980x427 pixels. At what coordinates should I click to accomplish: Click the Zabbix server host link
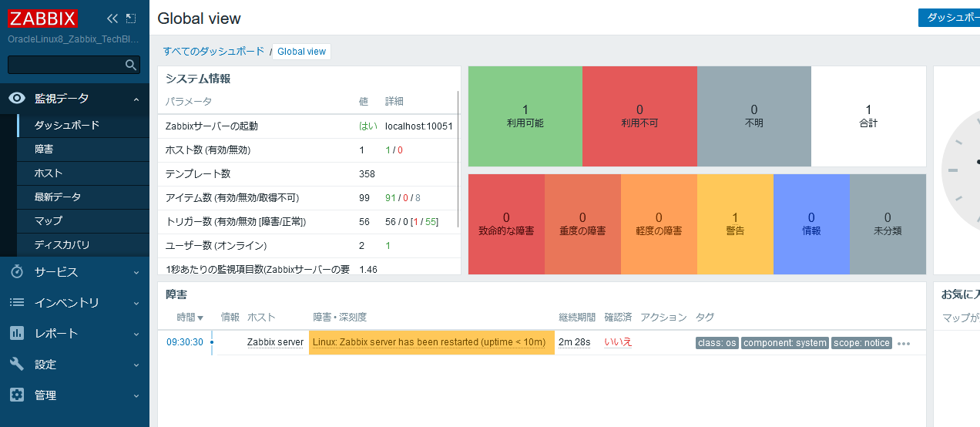click(275, 342)
